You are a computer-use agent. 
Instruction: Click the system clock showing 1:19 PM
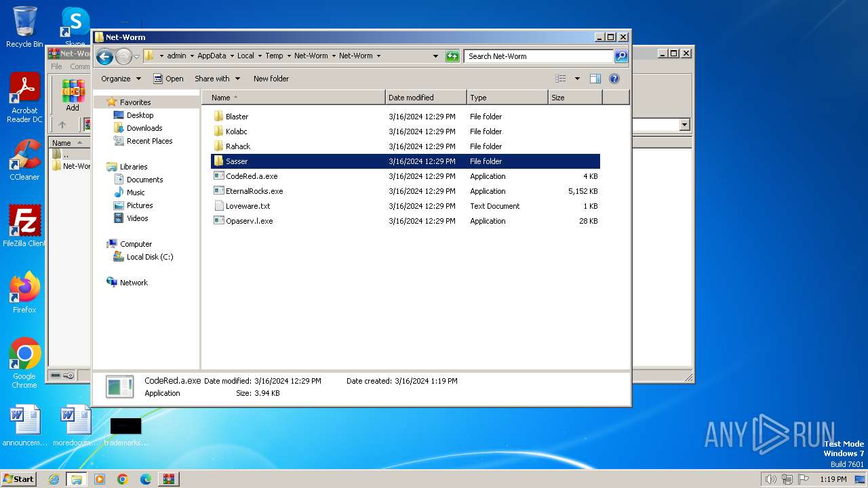tap(833, 479)
